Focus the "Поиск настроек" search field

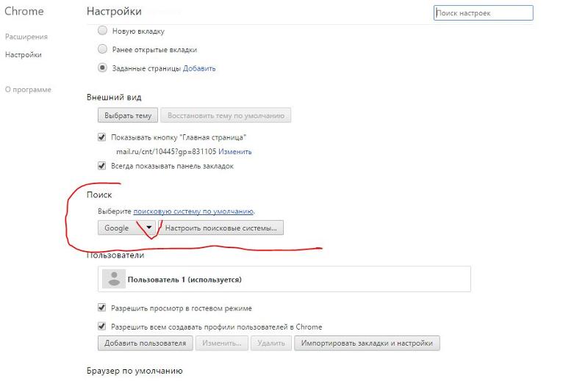tap(483, 13)
